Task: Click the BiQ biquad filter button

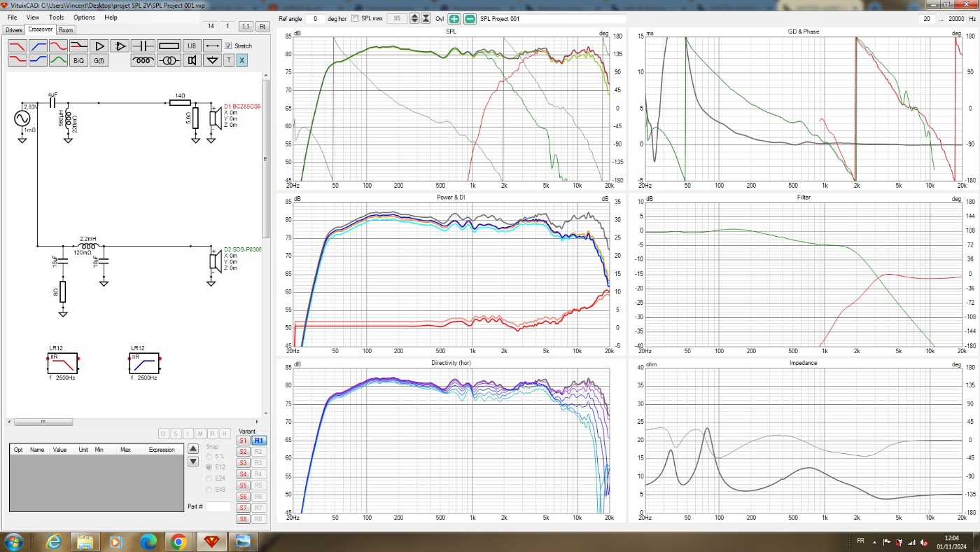Action: click(x=78, y=61)
